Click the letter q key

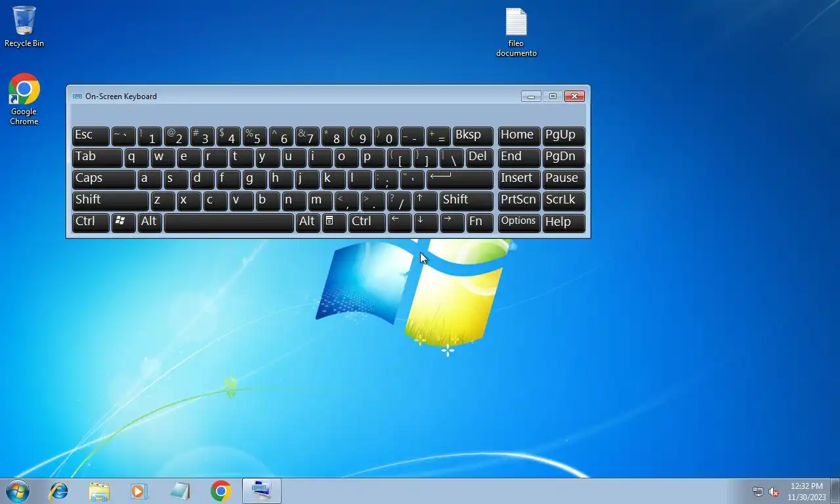click(x=136, y=157)
